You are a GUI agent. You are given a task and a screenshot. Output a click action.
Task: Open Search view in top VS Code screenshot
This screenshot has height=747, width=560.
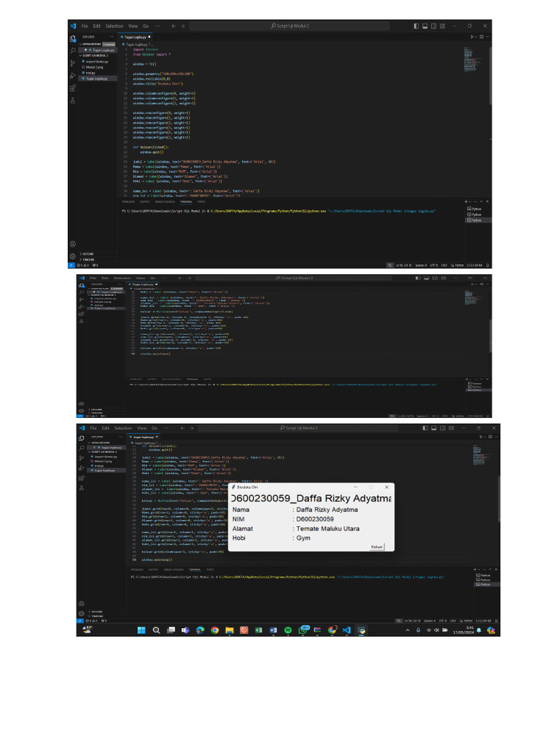click(73, 50)
